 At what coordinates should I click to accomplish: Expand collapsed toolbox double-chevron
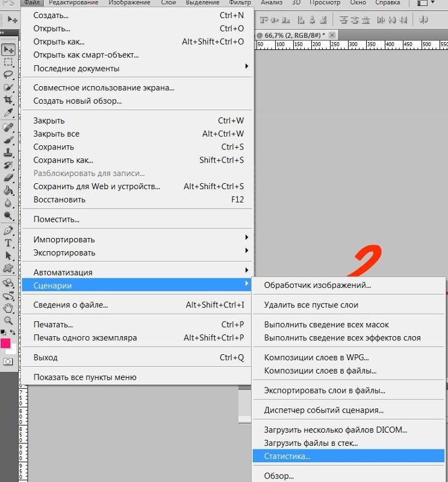2,33
